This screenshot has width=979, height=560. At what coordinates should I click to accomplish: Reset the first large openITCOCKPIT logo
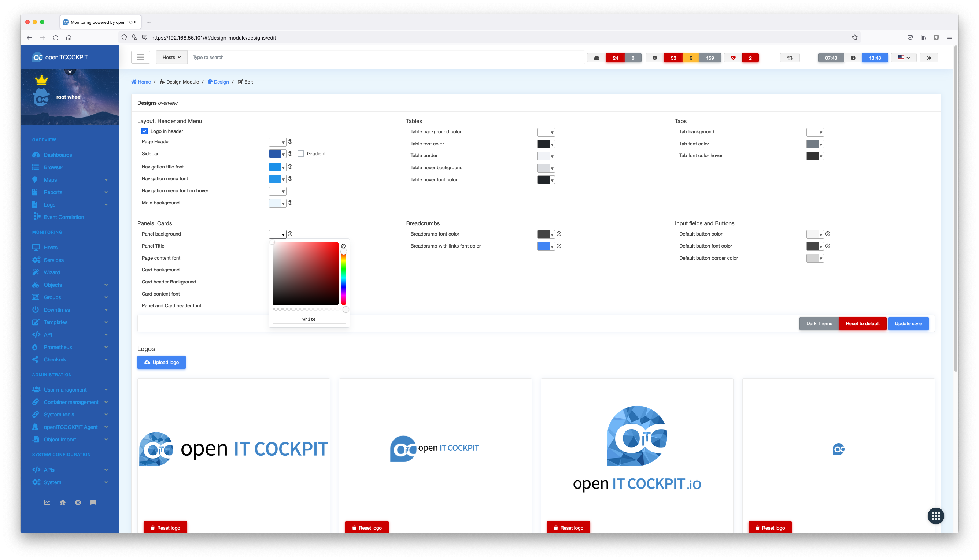pos(165,527)
